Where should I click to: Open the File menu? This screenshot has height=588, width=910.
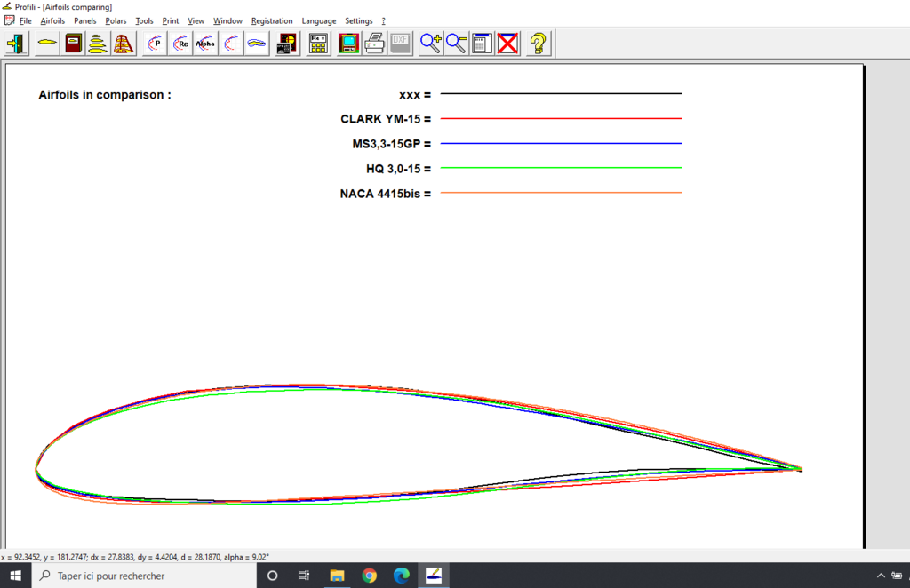click(25, 20)
